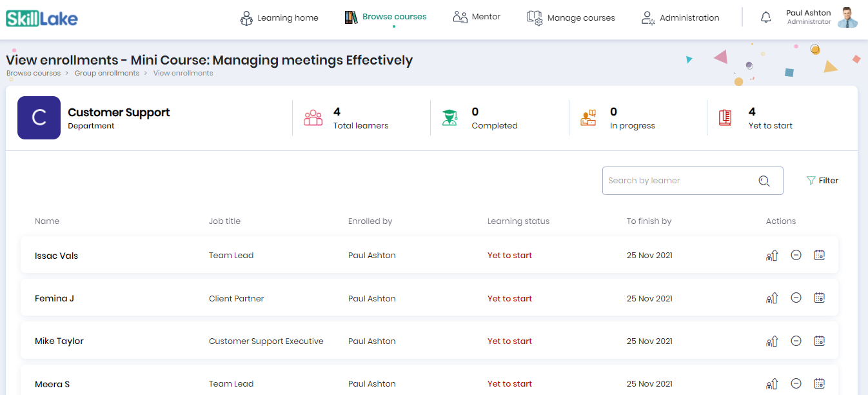Click the In progress reader icon
868x395 pixels.
588,118
